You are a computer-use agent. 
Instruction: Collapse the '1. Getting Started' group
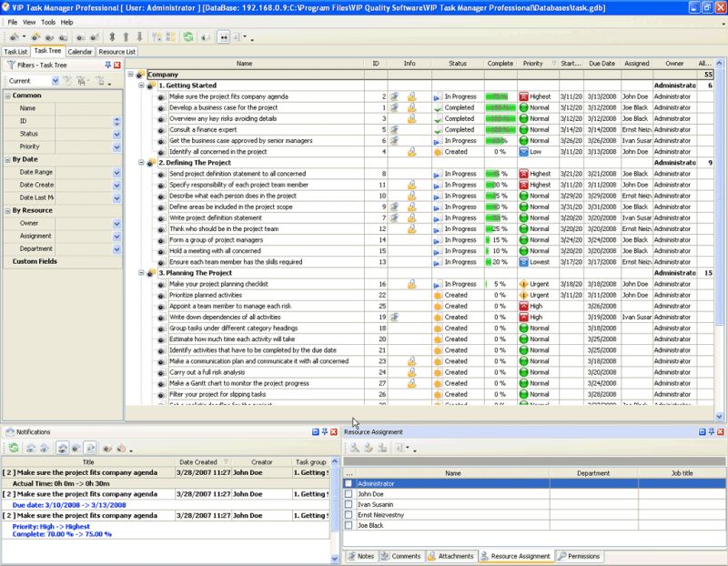(x=141, y=86)
